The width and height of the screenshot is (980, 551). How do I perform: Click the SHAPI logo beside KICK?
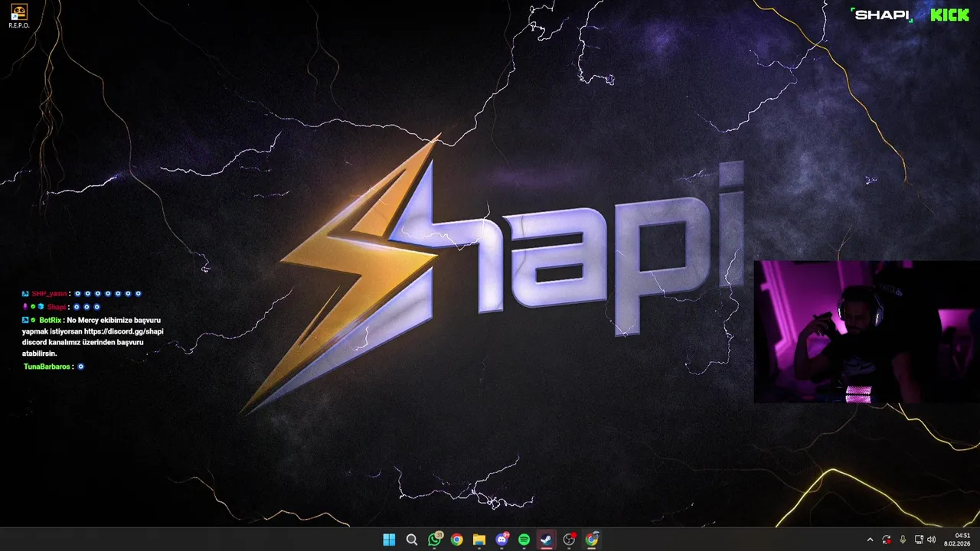(882, 15)
